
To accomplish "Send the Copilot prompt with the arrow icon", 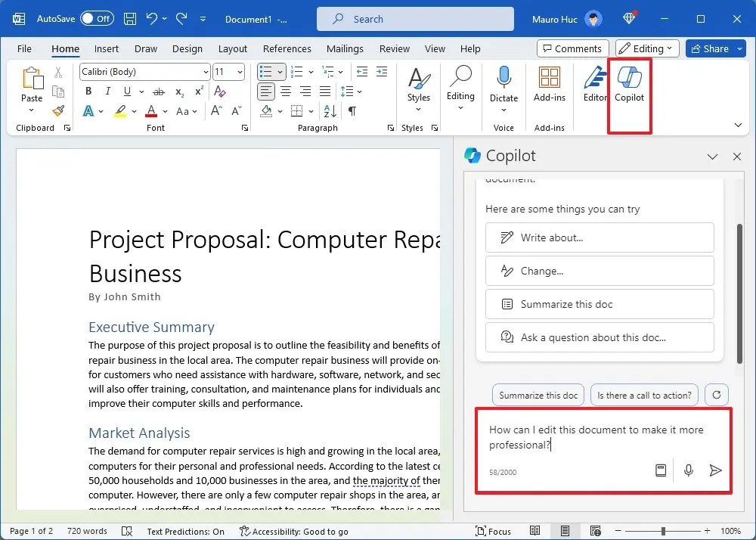I will 715,470.
